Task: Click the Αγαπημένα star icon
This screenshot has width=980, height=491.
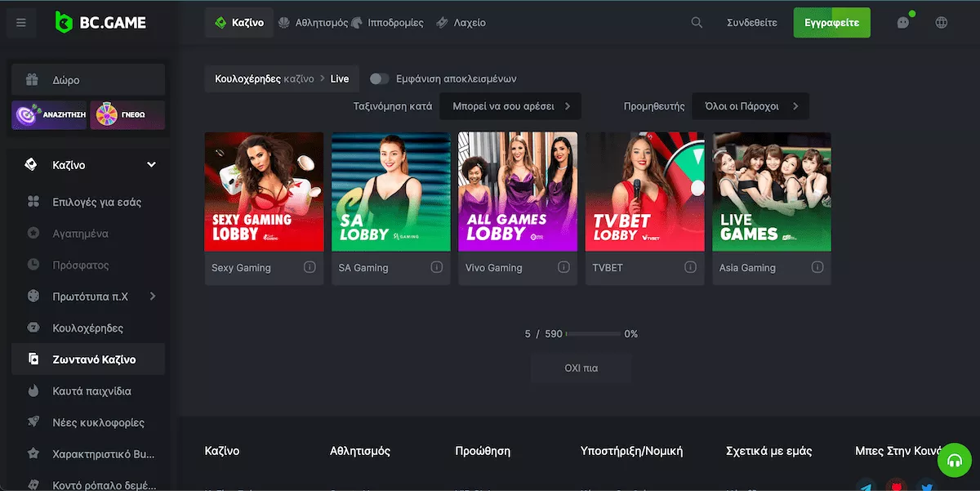Action: 33,234
